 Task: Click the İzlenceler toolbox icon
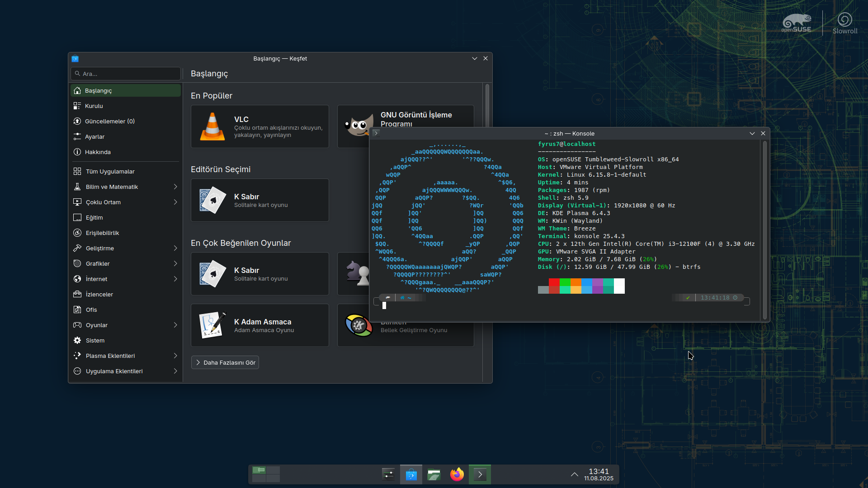coord(77,294)
